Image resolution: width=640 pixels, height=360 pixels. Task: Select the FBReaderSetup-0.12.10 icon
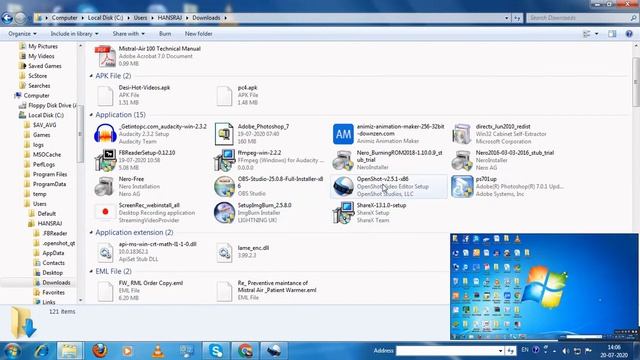105,160
